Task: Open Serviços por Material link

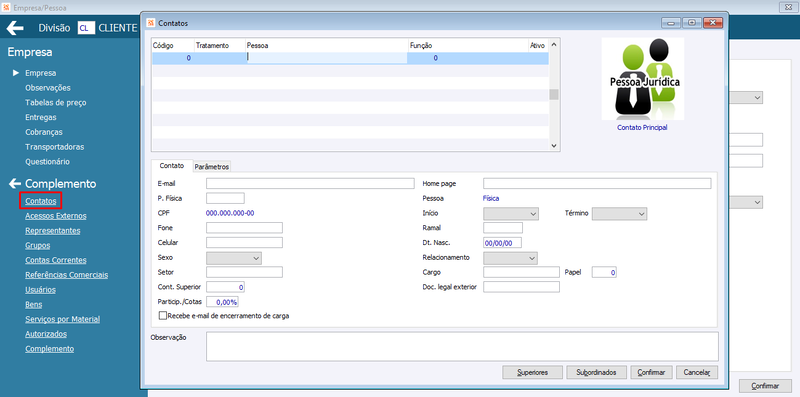Action: click(x=62, y=319)
